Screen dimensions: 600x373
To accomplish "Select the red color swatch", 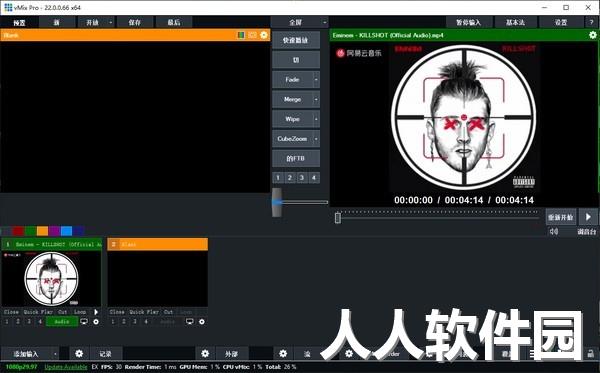I will 18,231.
